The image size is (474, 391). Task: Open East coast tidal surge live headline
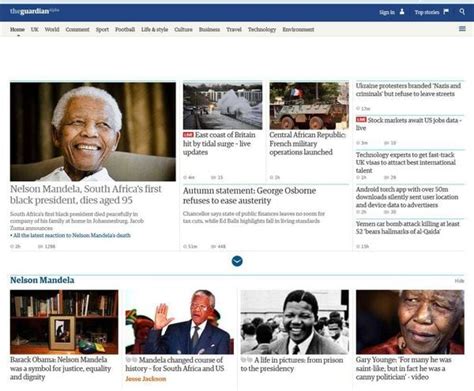pyautogui.click(x=219, y=143)
